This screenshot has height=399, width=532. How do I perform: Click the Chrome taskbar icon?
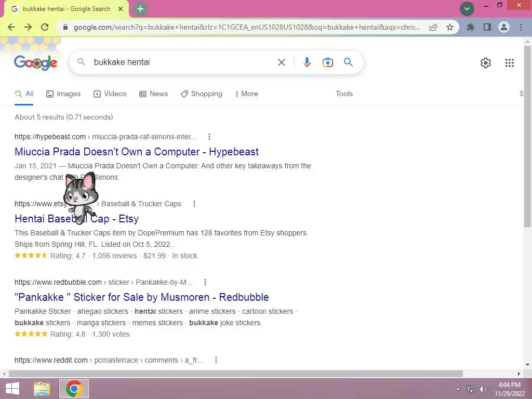(74, 389)
